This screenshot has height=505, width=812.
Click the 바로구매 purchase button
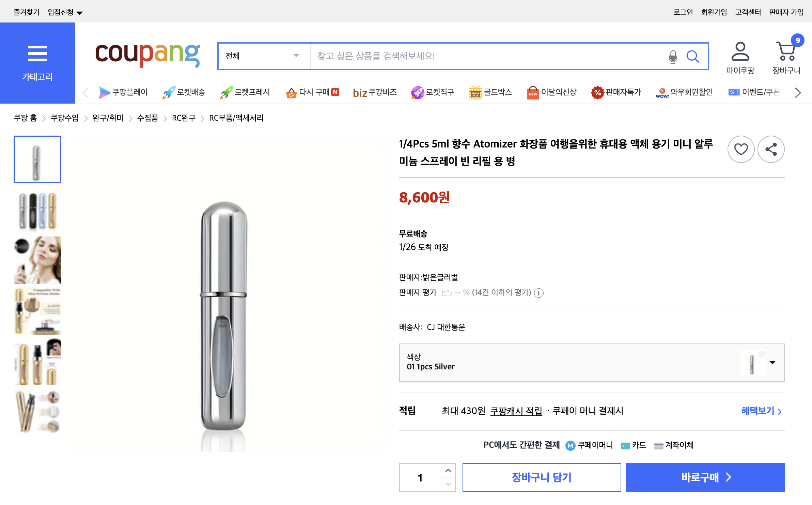coord(705,477)
